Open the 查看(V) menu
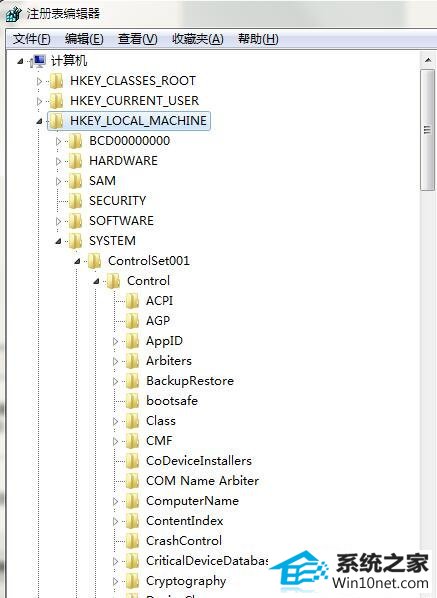The image size is (437, 598). pos(137,39)
